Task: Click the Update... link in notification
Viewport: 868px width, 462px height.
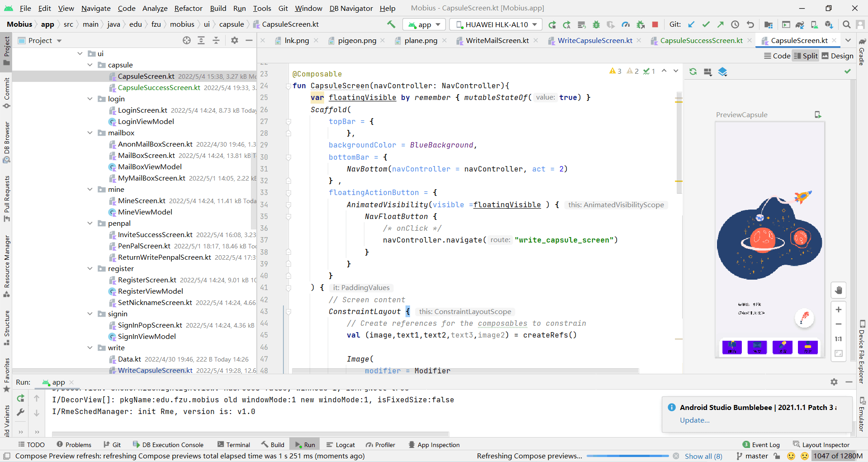Action: [x=694, y=420]
